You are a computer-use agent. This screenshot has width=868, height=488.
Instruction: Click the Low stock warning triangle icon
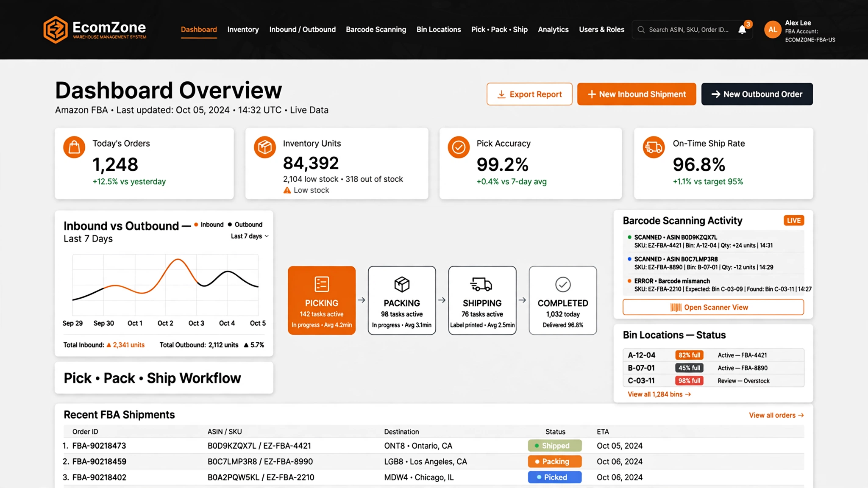click(287, 190)
